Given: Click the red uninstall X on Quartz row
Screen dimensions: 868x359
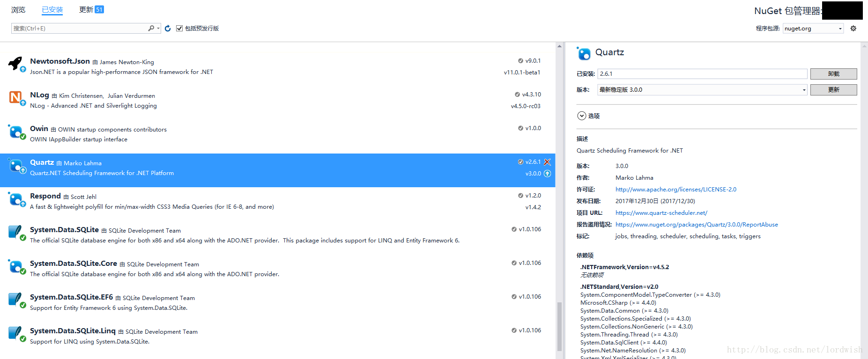Looking at the screenshot, I should click(x=547, y=162).
